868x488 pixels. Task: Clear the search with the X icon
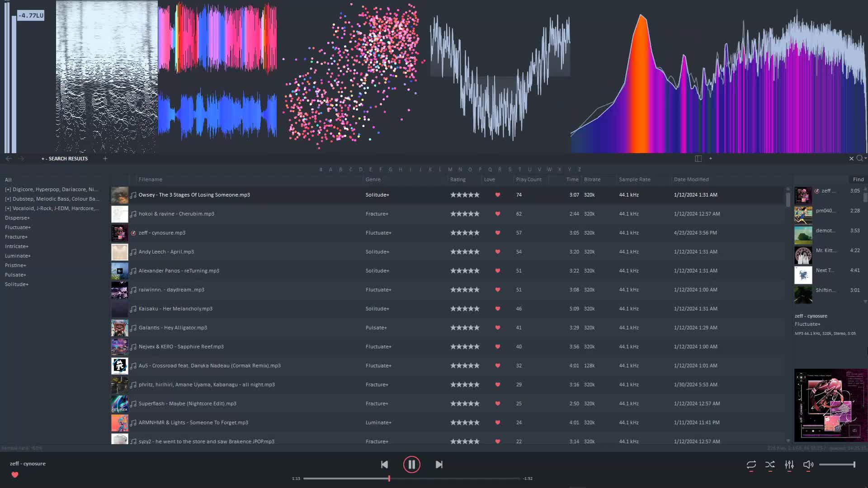point(851,159)
